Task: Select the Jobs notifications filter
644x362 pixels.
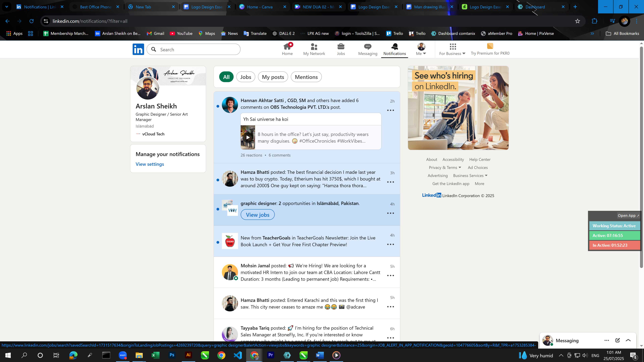Action: 246,77
